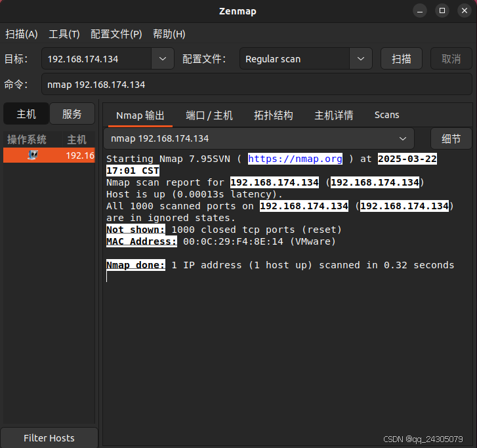Switch to the 服务 services view

72,114
